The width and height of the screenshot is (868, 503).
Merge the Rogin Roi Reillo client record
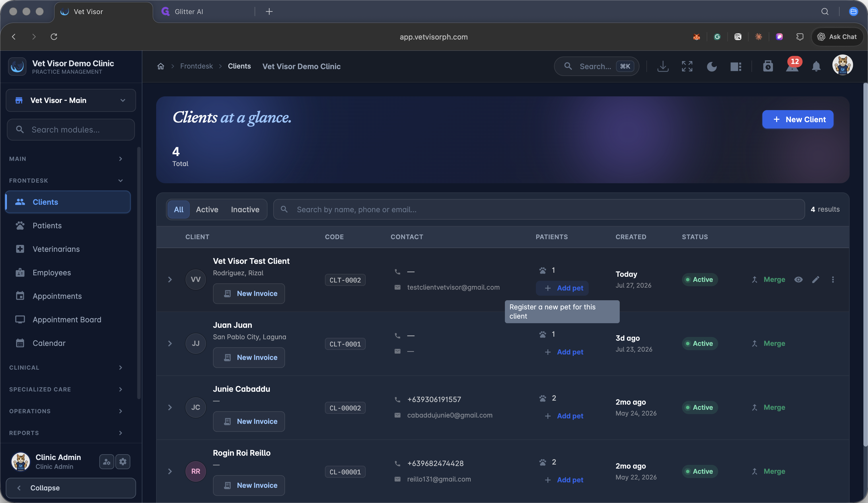pos(768,471)
